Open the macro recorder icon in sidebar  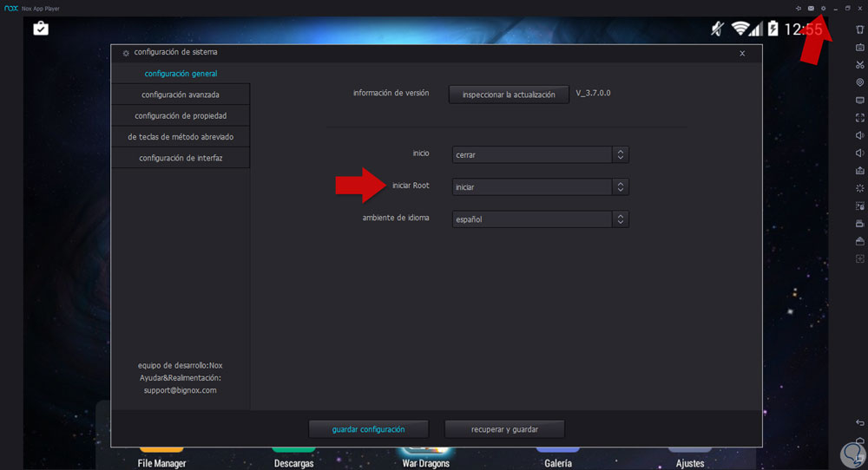click(859, 206)
